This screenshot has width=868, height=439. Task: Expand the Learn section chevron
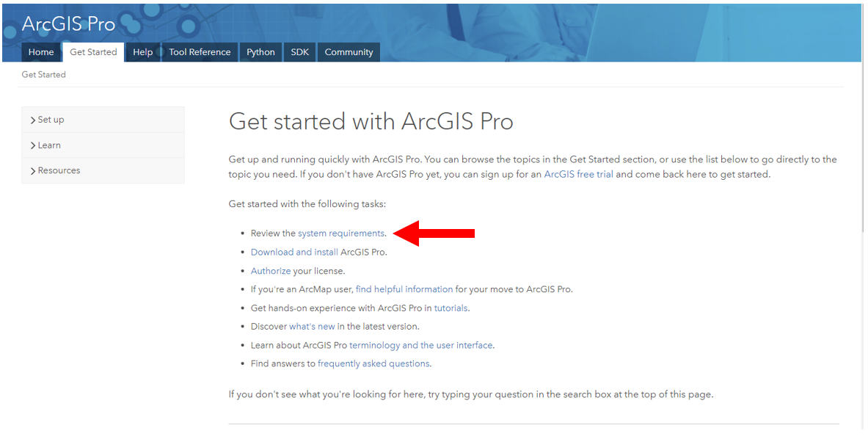click(x=33, y=145)
